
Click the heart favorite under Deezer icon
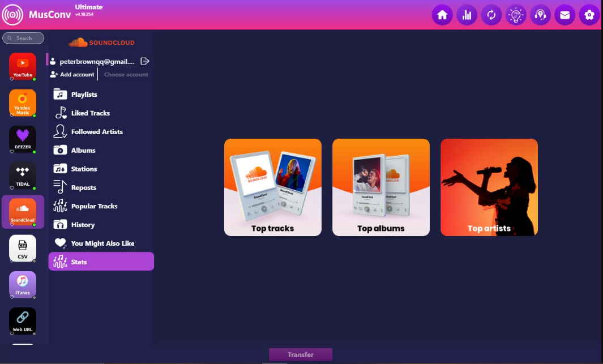(x=12, y=152)
